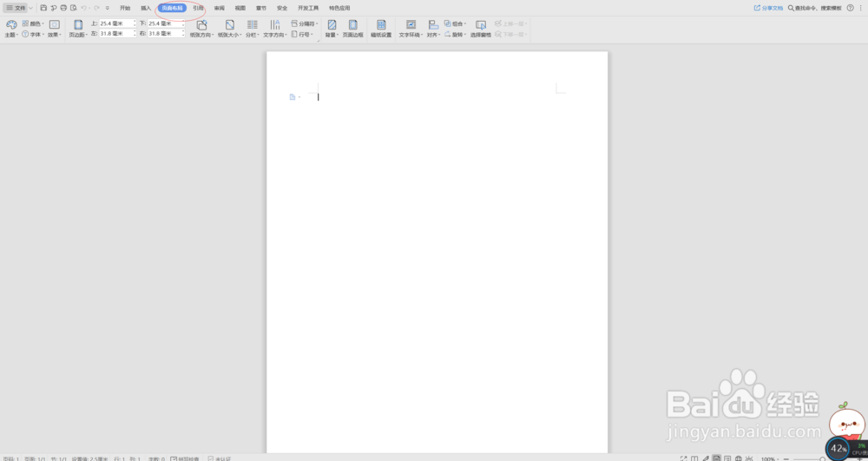Image resolution: width=868 pixels, height=461 pixels.
Task: Switch to the 视图 tab
Action: pos(240,9)
